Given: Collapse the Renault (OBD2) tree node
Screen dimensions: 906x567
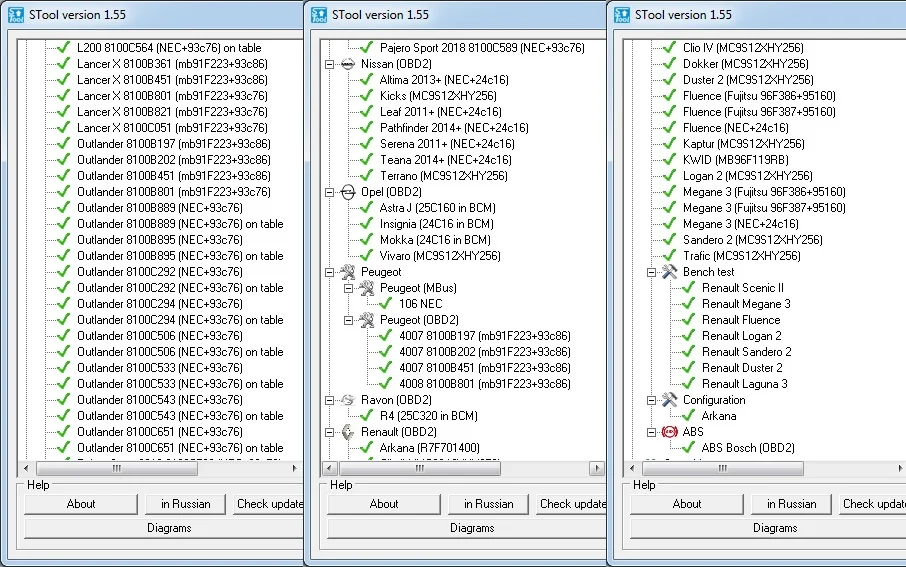Looking at the screenshot, I should 329,432.
